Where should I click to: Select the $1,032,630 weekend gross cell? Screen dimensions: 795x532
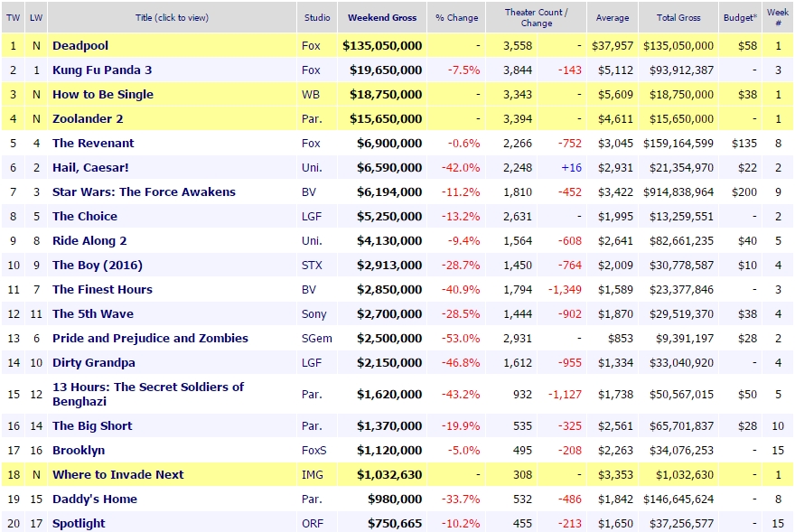tap(389, 474)
